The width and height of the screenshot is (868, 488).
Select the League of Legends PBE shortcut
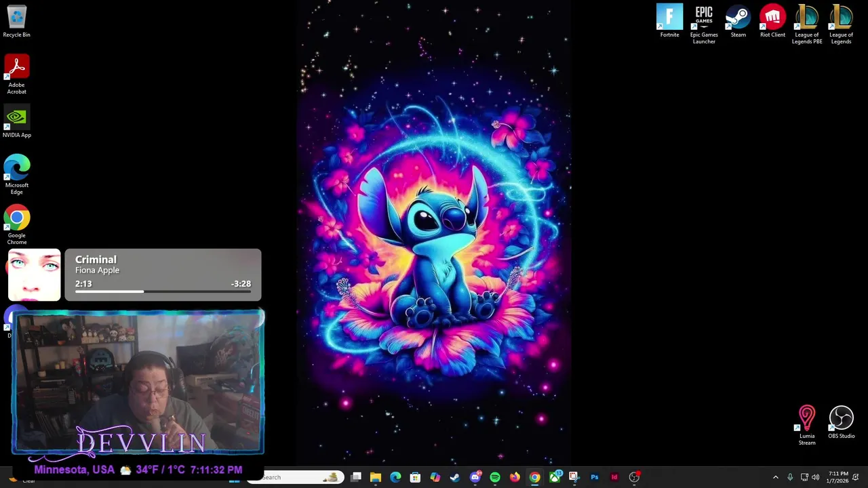click(x=807, y=24)
